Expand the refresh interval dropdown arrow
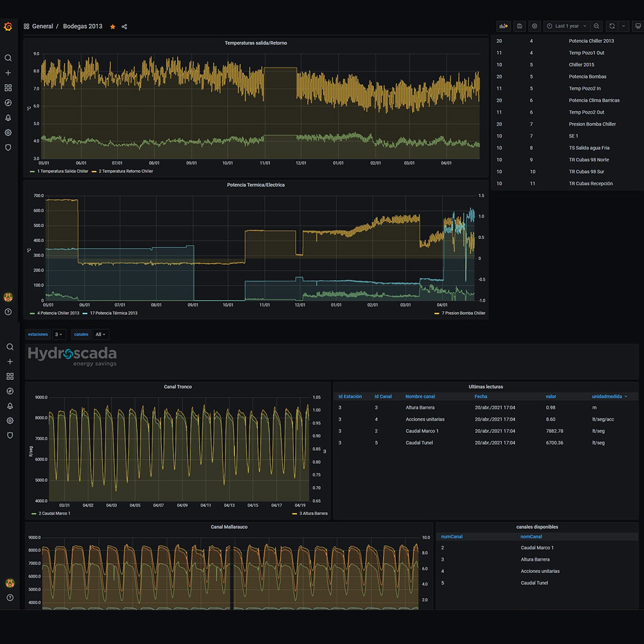644x644 pixels. coord(624,26)
